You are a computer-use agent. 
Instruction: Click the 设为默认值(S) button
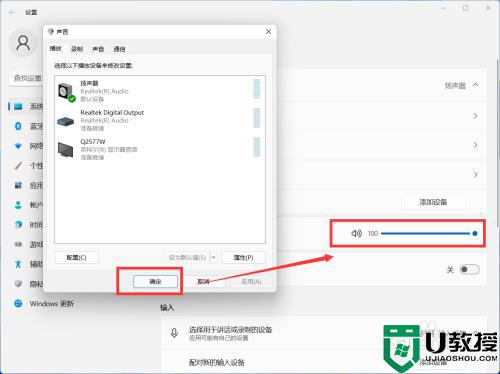click(188, 257)
